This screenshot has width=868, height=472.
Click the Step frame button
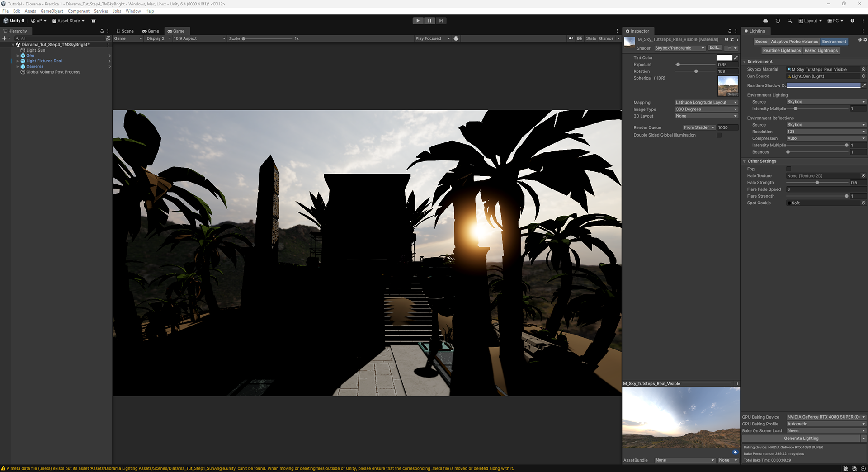[441, 21]
